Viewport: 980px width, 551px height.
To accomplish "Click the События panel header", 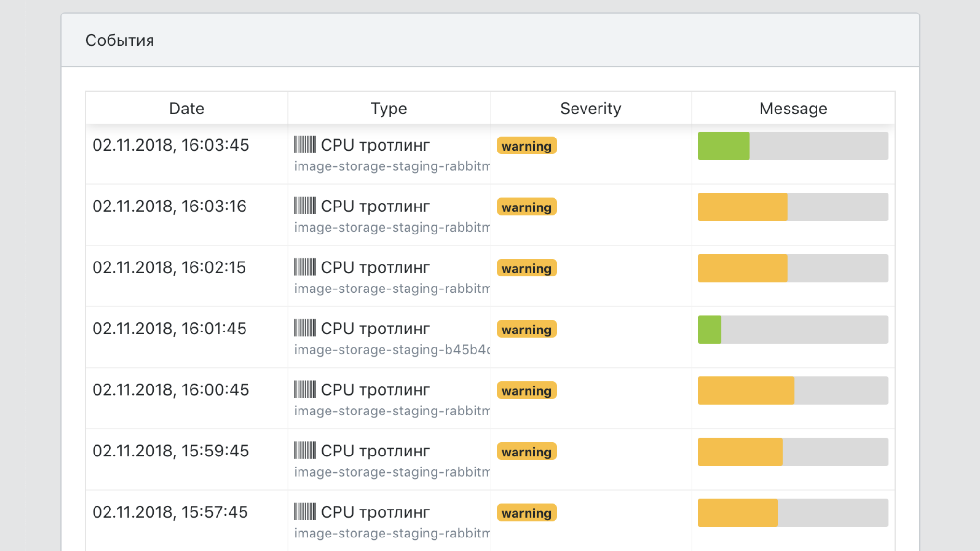I will pos(120,41).
